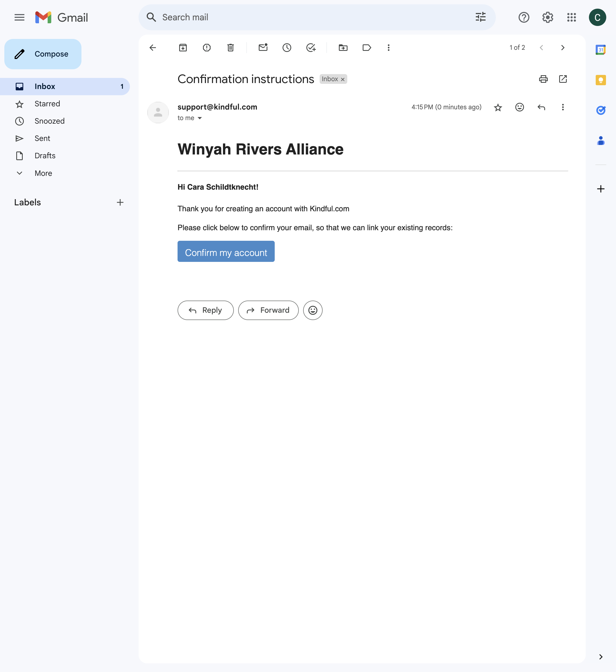Click the Compose button
616x672 pixels.
(x=43, y=54)
